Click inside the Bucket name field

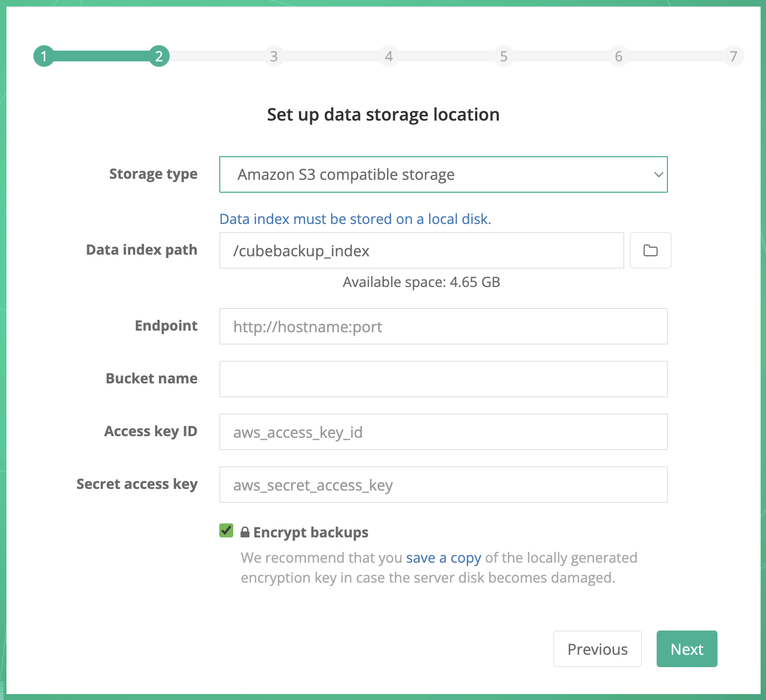[x=443, y=379]
